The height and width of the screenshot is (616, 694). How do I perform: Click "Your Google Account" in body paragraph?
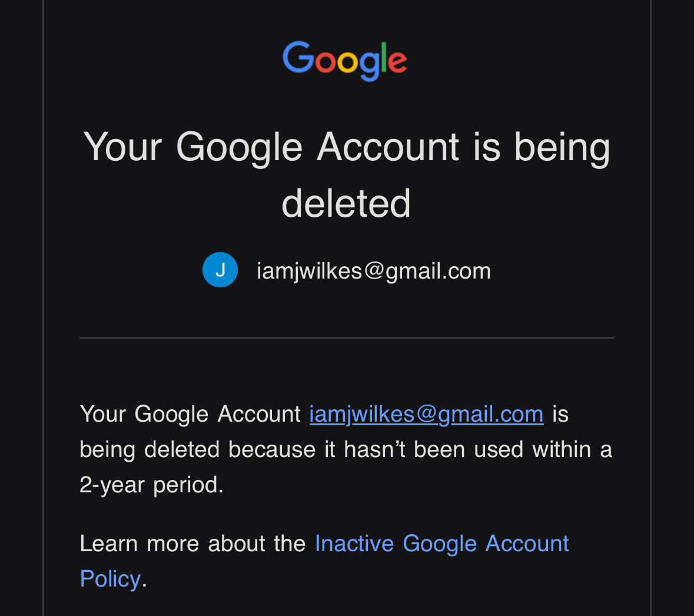pos(190,414)
